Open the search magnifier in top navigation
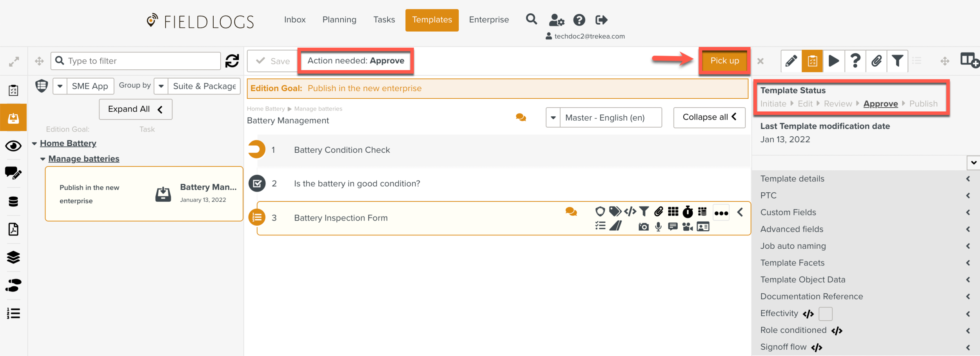 tap(531, 19)
